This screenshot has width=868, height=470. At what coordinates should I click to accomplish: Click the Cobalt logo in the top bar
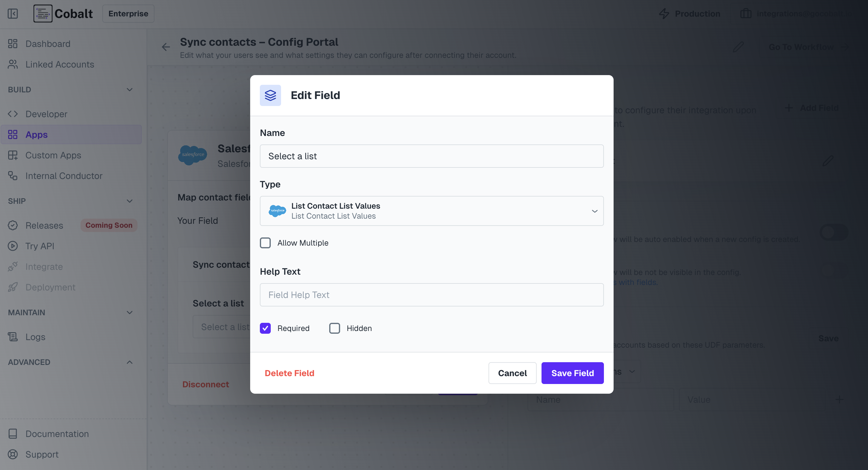[63, 14]
